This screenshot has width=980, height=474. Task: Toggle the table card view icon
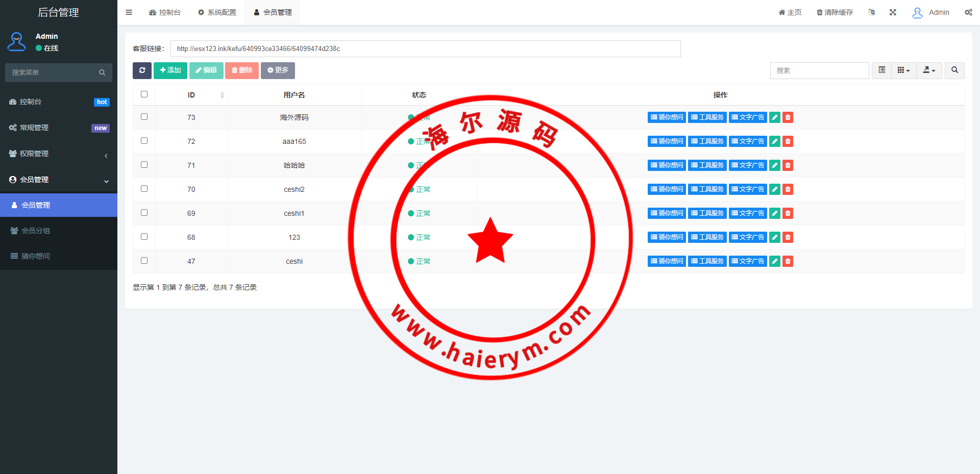[881, 70]
